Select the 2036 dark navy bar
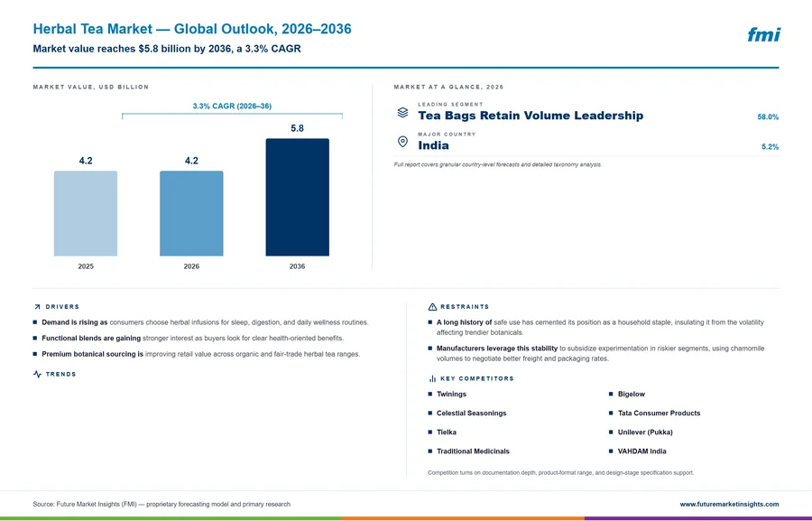The width and height of the screenshot is (812, 521). 297,197
